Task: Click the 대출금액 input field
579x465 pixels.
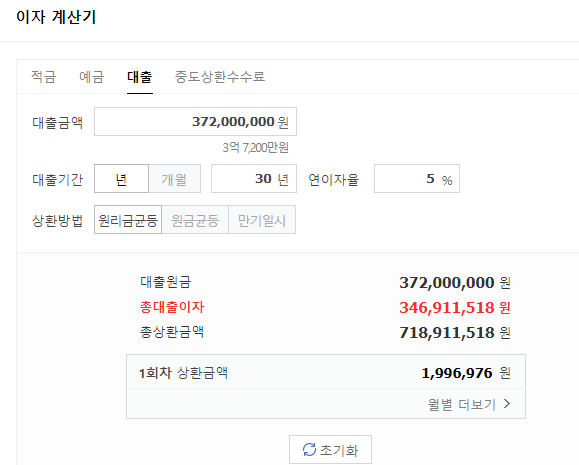Action: (x=195, y=122)
